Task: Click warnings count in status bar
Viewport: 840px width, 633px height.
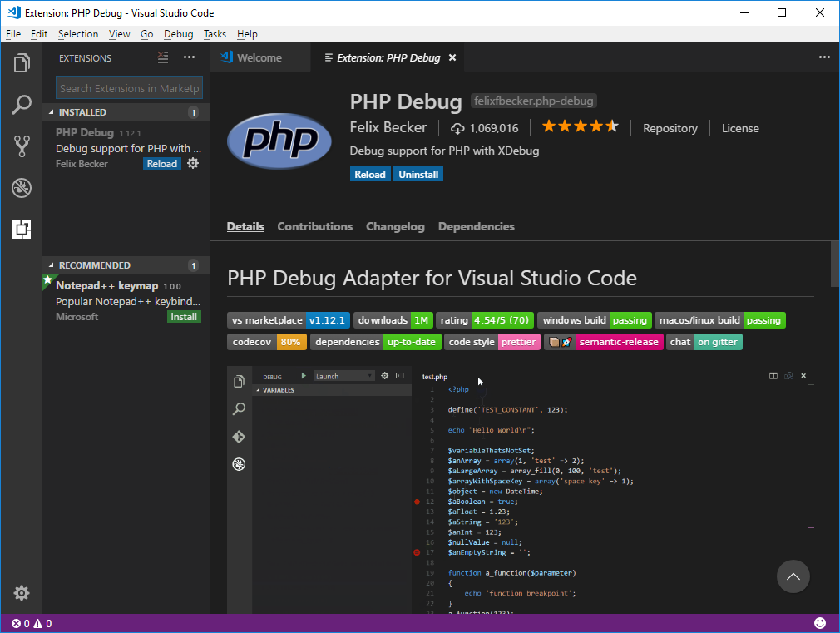Action: tap(43, 623)
